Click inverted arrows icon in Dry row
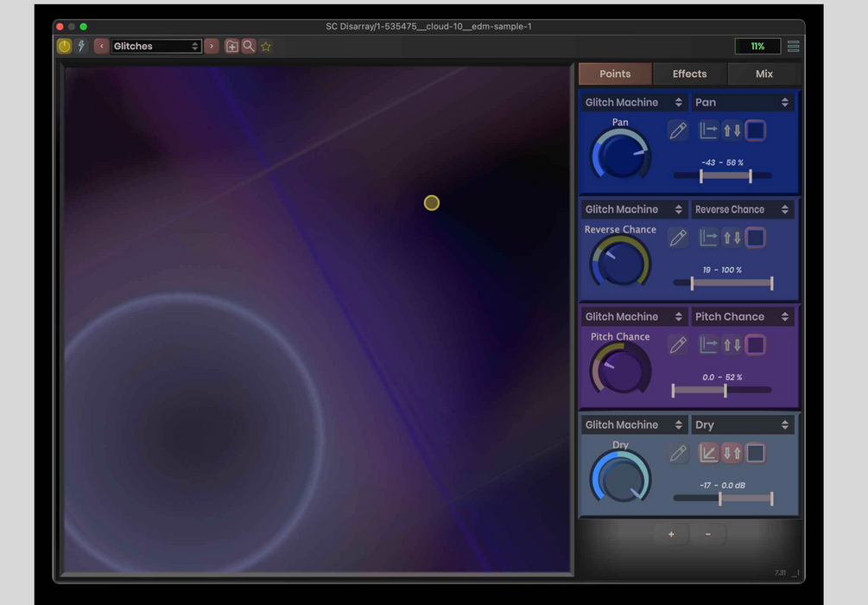Image resolution: width=868 pixels, height=605 pixels. click(x=732, y=453)
